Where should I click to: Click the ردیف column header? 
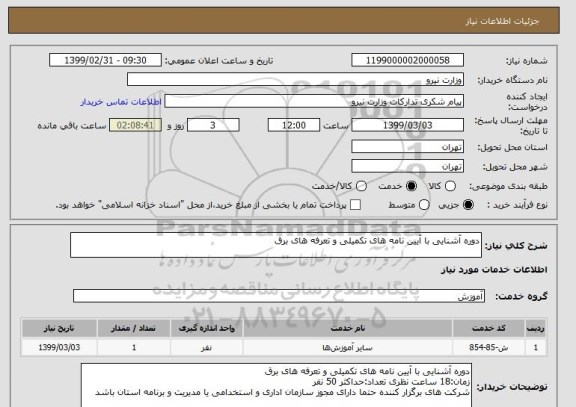pos(536,328)
